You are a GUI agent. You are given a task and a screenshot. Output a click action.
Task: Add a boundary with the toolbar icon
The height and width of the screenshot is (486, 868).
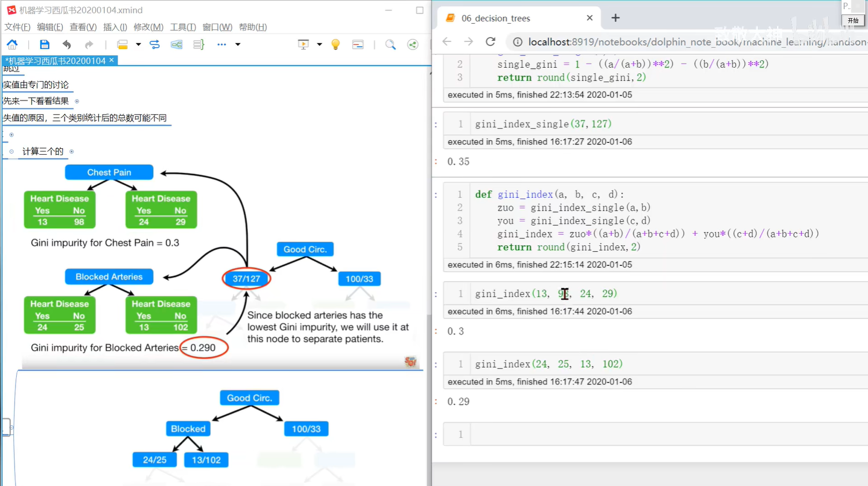[176, 45]
